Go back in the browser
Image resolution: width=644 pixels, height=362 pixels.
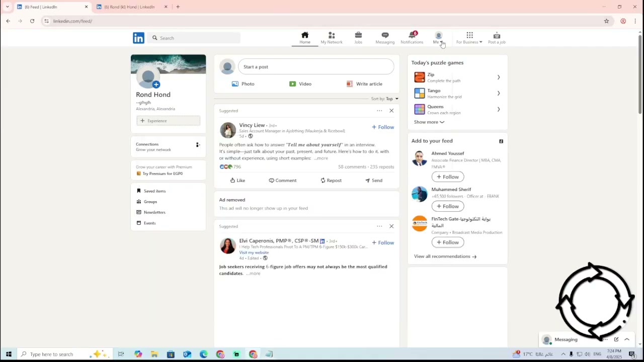click(x=8, y=21)
